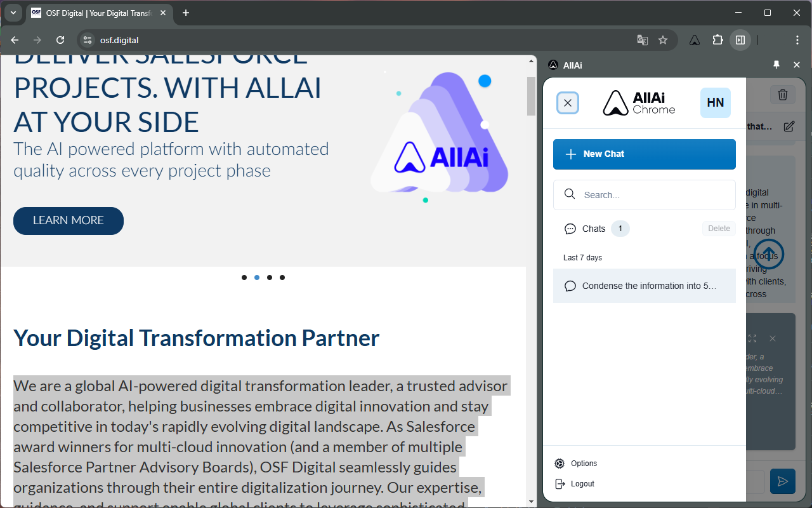Click the 'Last 7 days' label

tap(582, 258)
